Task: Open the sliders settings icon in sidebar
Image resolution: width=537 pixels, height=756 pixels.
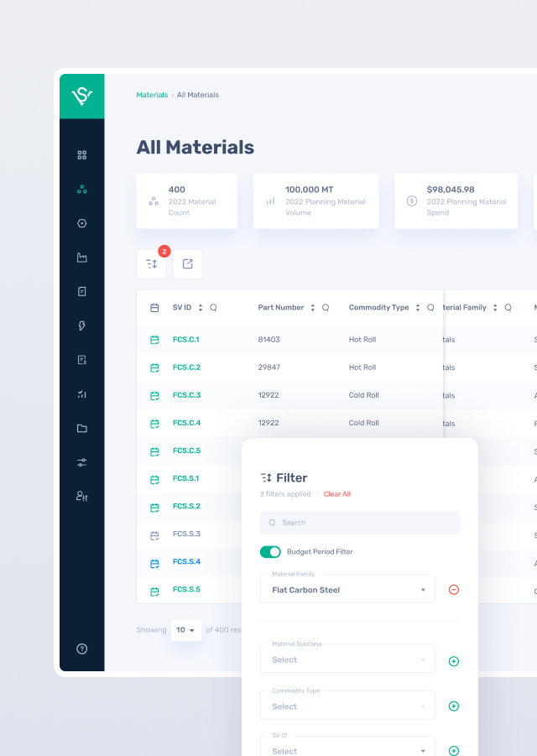Action: point(82,462)
